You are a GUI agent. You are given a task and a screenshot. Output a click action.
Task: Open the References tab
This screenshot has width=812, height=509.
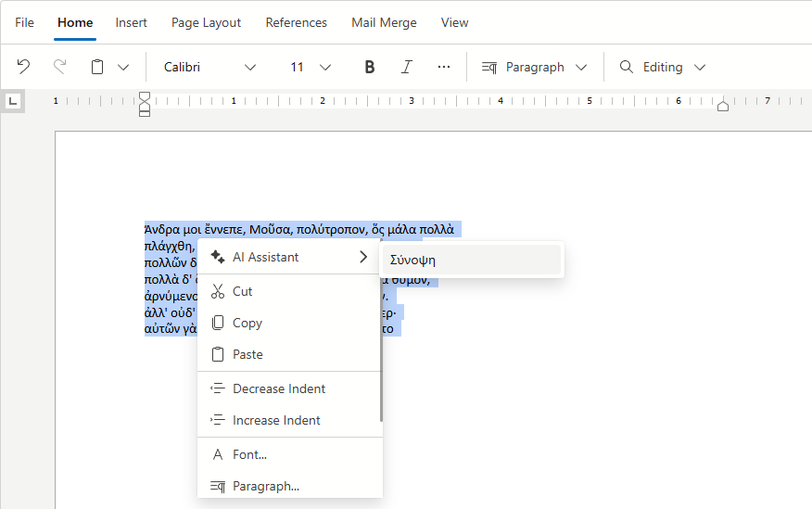click(297, 23)
